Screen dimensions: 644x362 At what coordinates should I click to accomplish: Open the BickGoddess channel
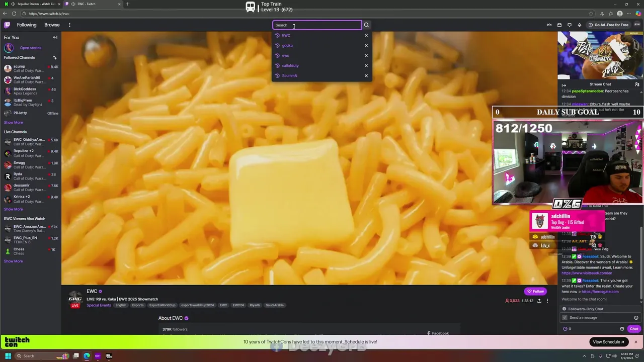[31, 91]
